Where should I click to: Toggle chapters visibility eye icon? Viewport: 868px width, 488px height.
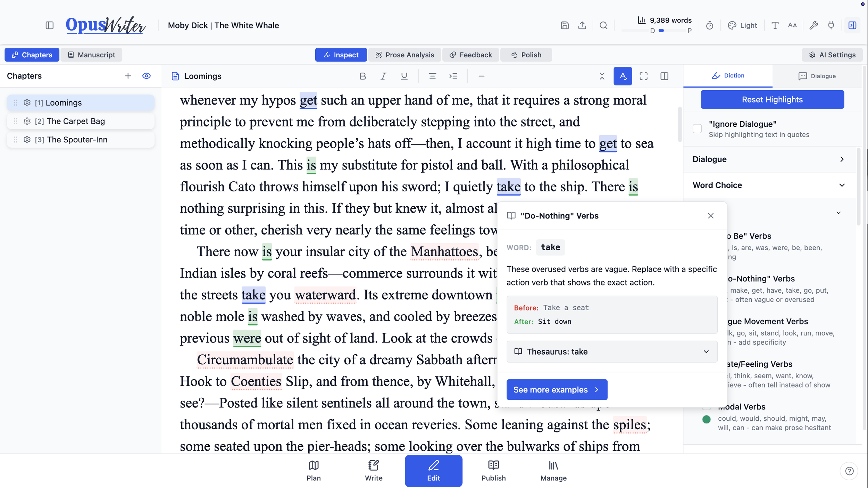147,76
